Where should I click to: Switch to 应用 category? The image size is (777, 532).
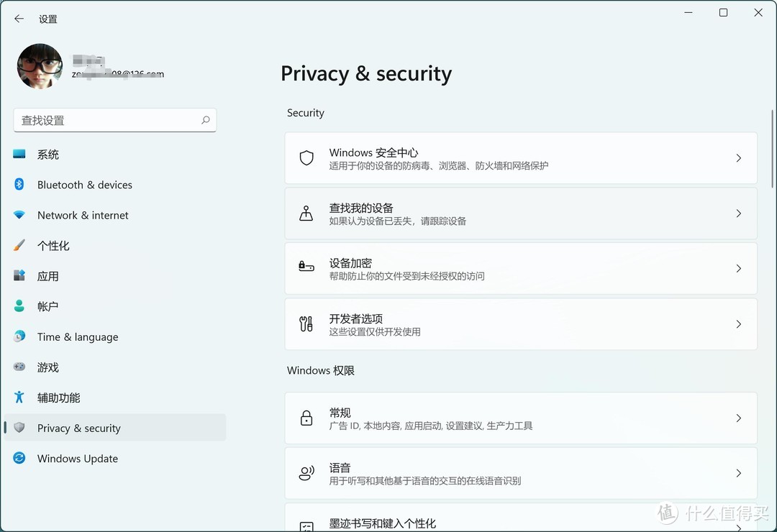[115, 275]
